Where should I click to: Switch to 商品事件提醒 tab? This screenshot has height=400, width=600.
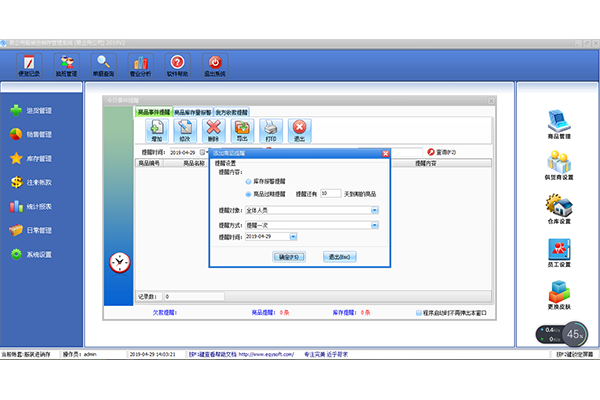point(154,112)
